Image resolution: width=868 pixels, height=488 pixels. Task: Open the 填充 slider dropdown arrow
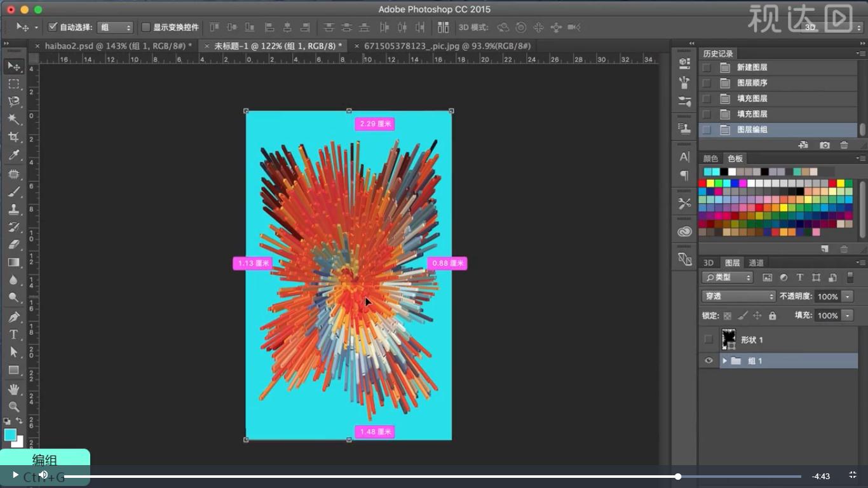point(848,316)
